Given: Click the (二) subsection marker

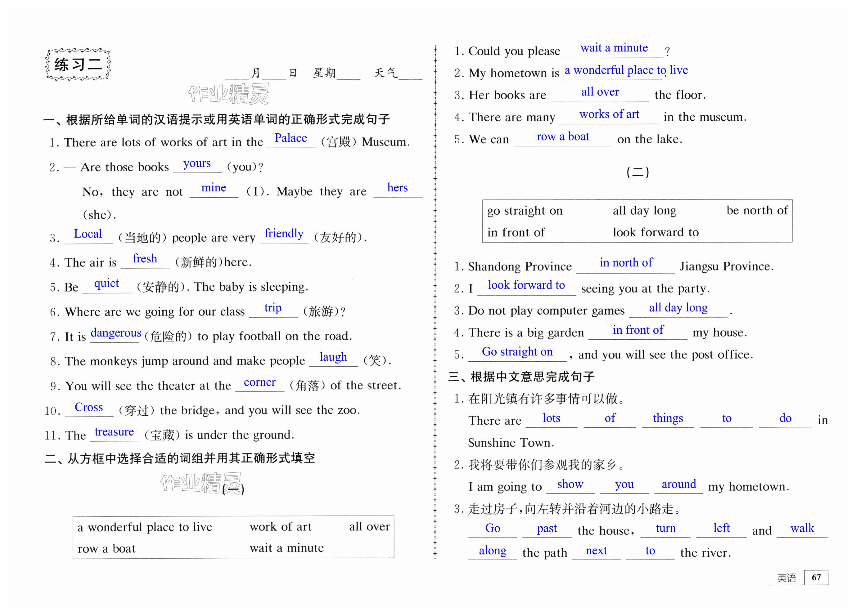Looking at the screenshot, I should click(637, 172).
